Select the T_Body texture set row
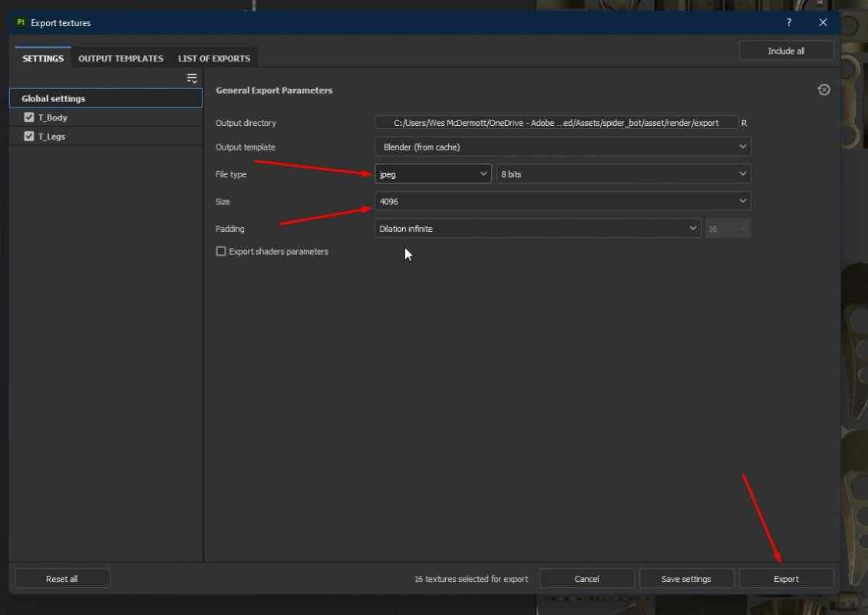This screenshot has height=615, width=868. point(106,117)
